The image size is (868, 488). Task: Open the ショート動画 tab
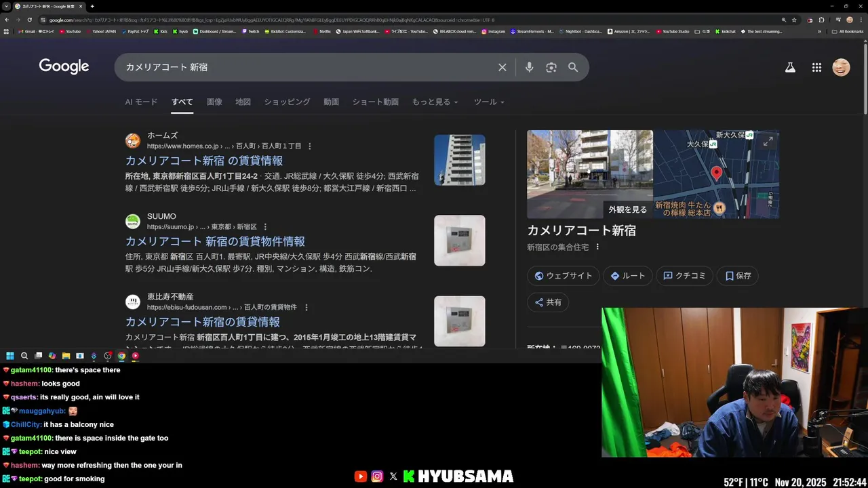coord(375,102)
